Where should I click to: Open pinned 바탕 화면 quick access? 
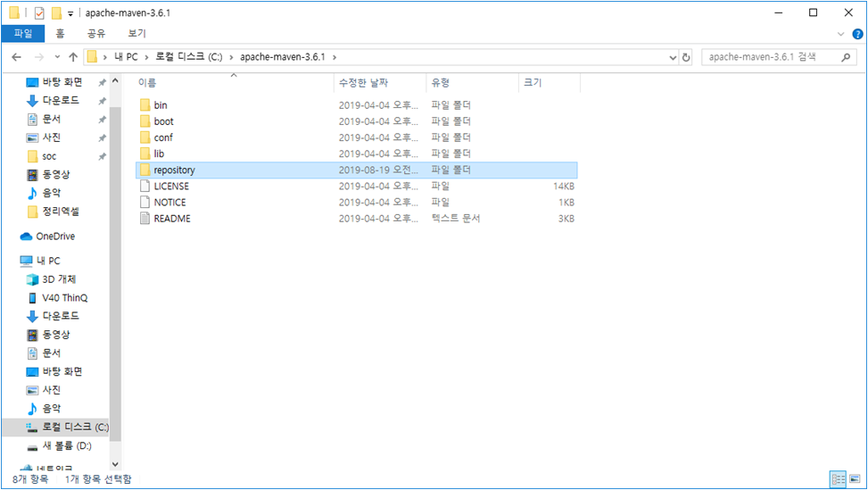click(x=54, y=82)
